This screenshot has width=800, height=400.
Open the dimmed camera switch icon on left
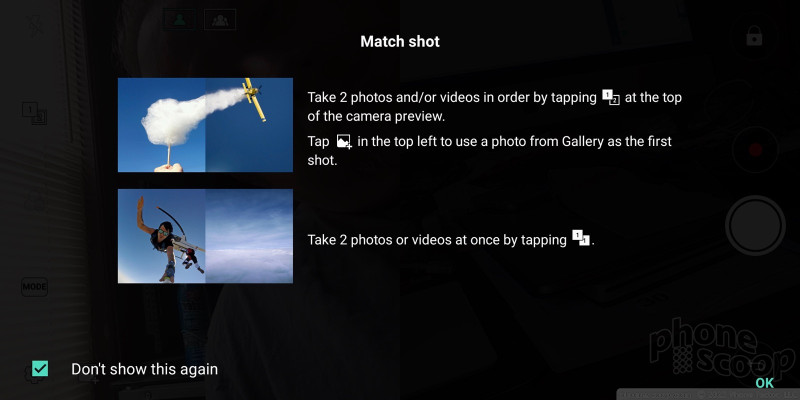35,202
